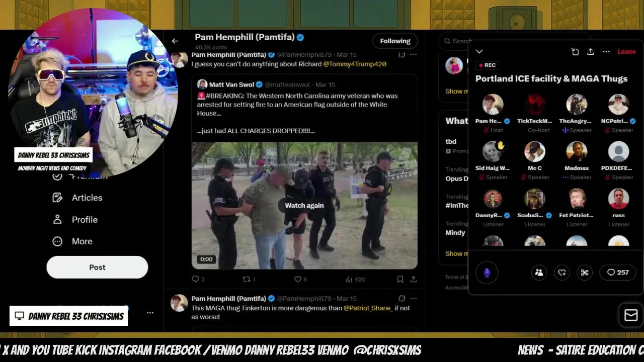The height and width of the screenshot is (362, 644).
Task: Open the 257 comments on the Space
Action: click(x=618, y=273)
